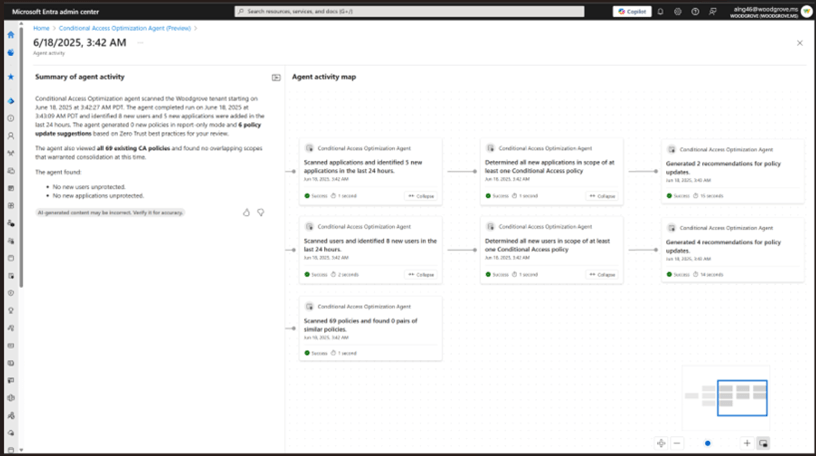Hide the summary of agent activity panel

click(x=276, y=77)
